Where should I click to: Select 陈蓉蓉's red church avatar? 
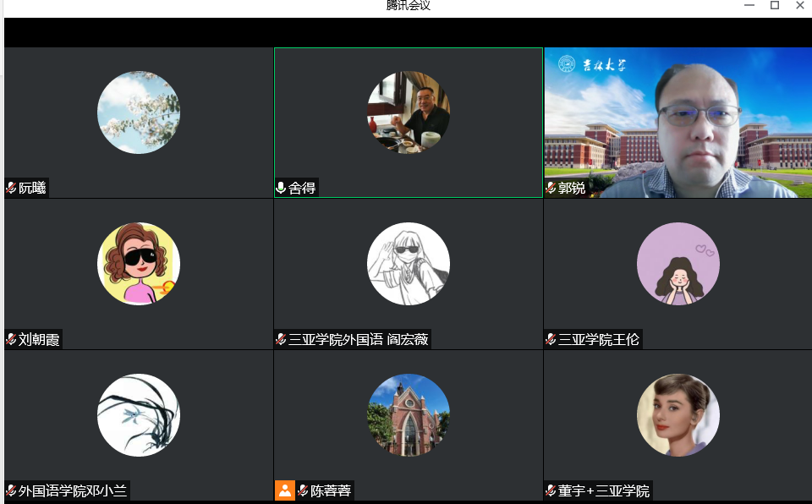(409, 415)
